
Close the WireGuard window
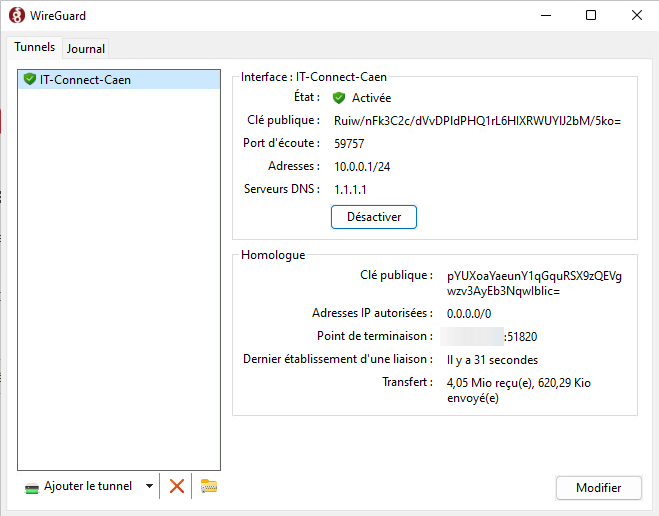[x=636, y=16]
